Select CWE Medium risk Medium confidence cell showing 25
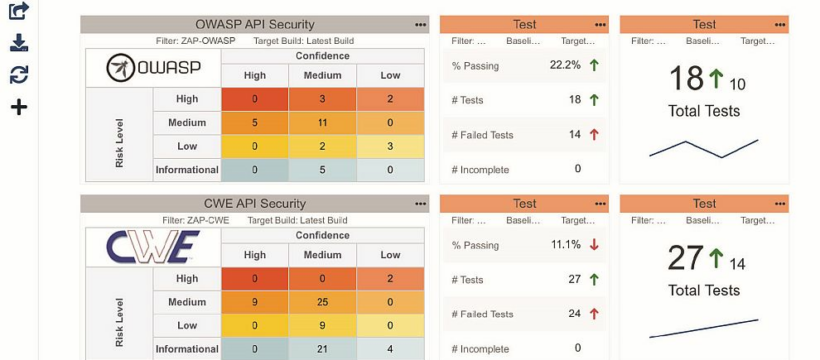820x360 pixels. 322,302
